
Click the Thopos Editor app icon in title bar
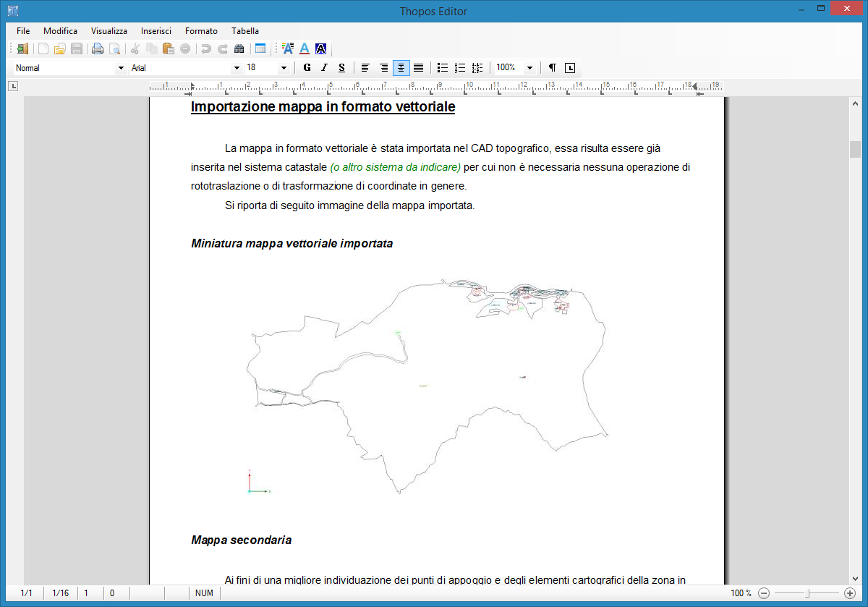coord(13,11)
